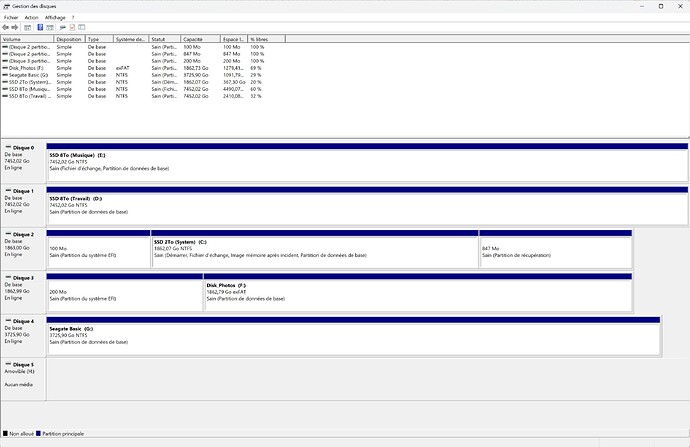The image size is (690, 447).
Task: Select the SSD 8To (Travail) (D:) partition block
Action: pos(367,205)
